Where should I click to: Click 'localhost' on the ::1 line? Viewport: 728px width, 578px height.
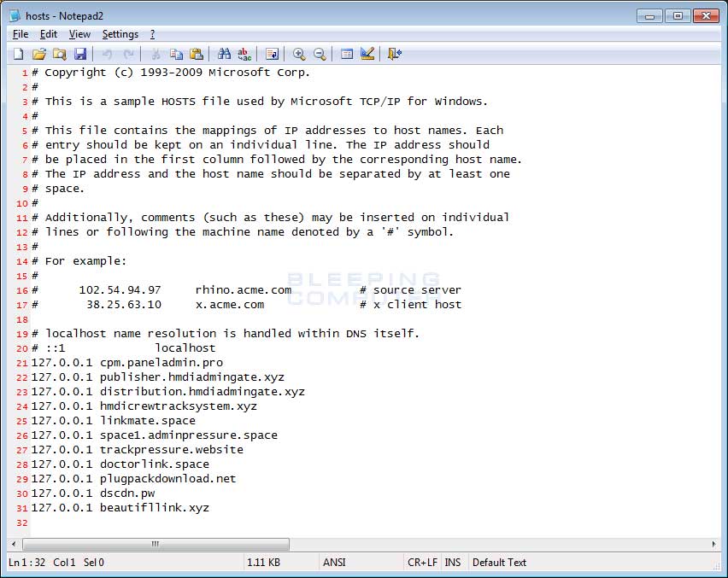coord(185,348)
